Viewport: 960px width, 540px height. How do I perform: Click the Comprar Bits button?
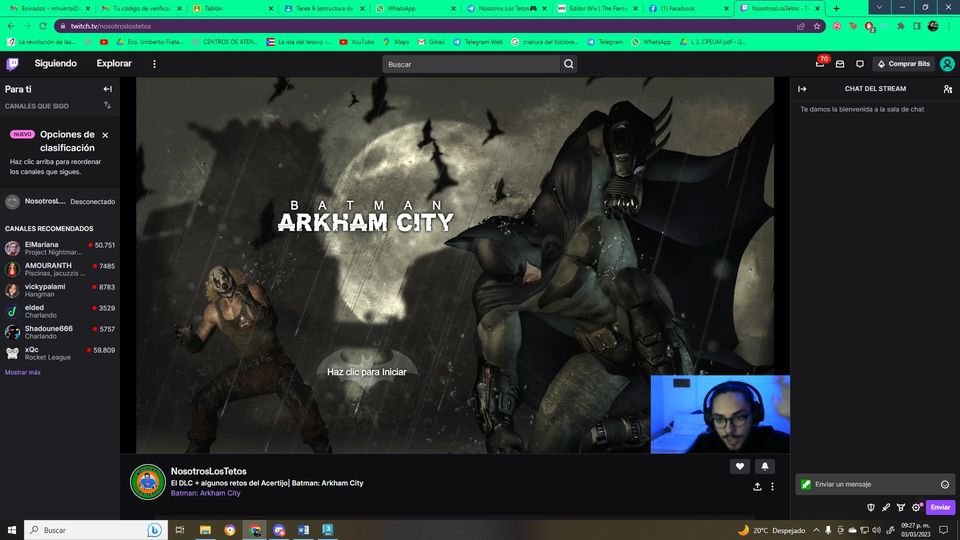tap(904, 64)
